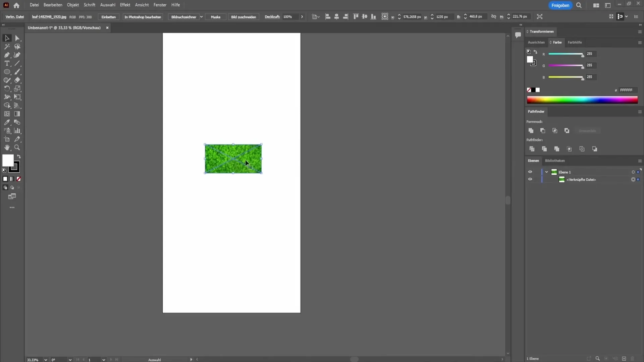Open the Farbe panel options menu

[640, 43]
